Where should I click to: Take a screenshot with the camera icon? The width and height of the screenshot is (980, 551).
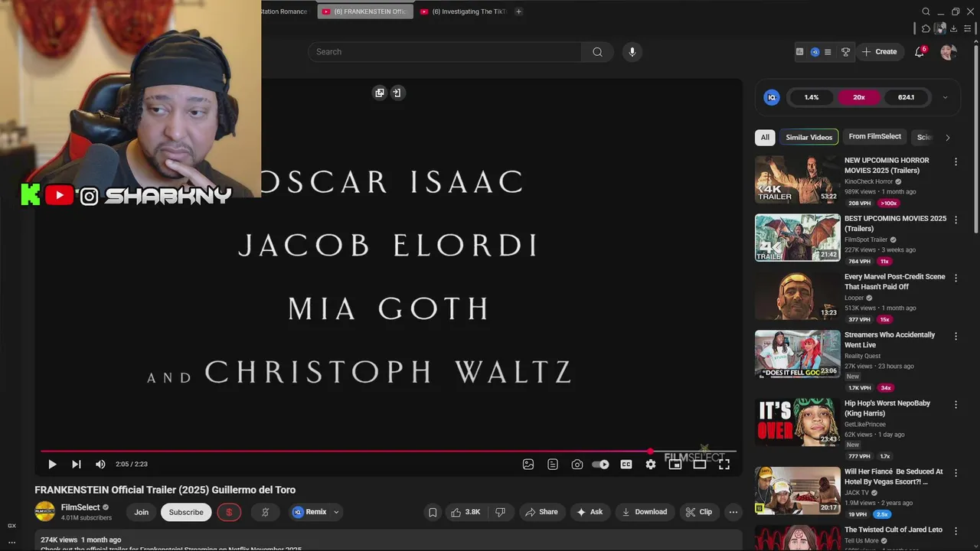[577, 464]
